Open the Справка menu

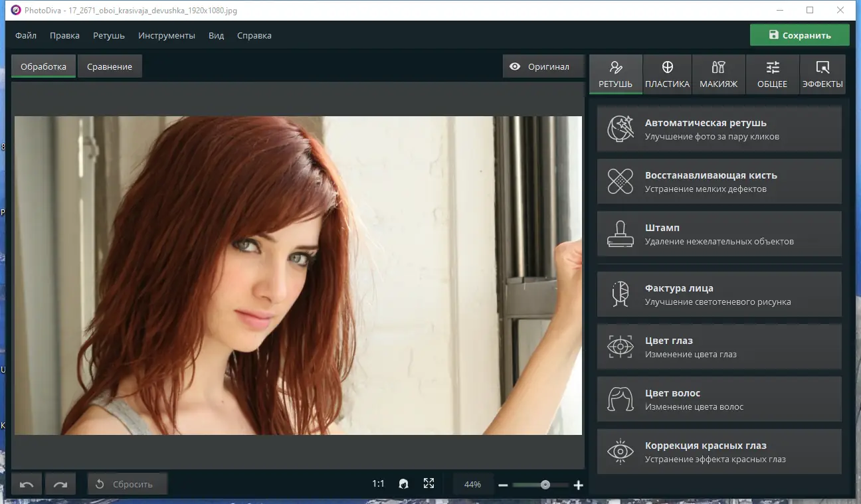pyautogui.click(x=254, y=35)
